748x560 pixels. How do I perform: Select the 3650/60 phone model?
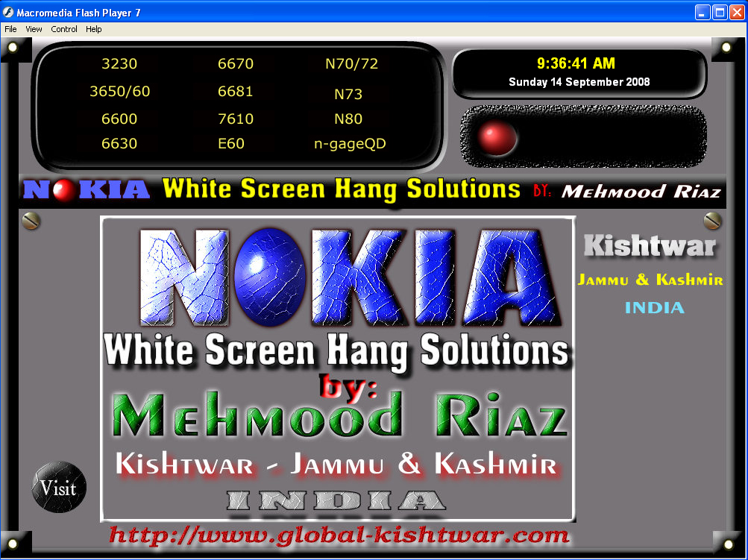pos(120,91)
